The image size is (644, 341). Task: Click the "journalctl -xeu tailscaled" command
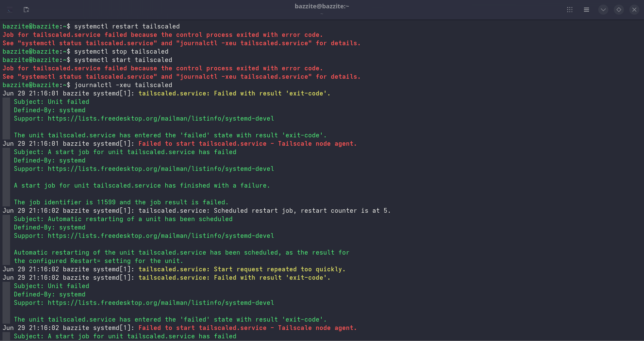[x=123, y=85]
